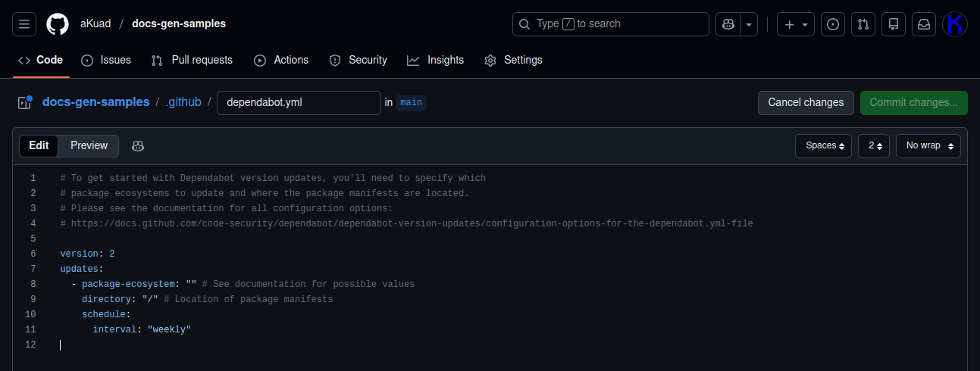Switch to the Issues tab
The width and height of the screenshot is (980, 371).
point(106,60)
